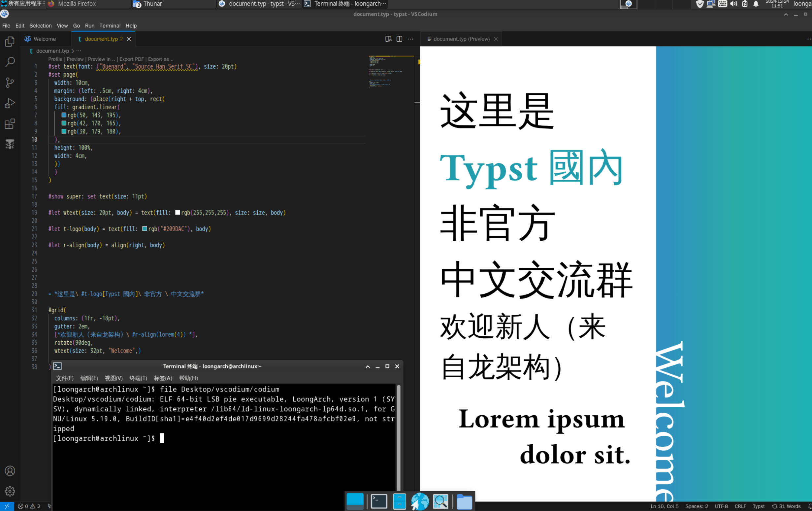Click the rgb(42, 170, 165) color swatch
This screenshot has height=511, width=812.
(64, 123)
